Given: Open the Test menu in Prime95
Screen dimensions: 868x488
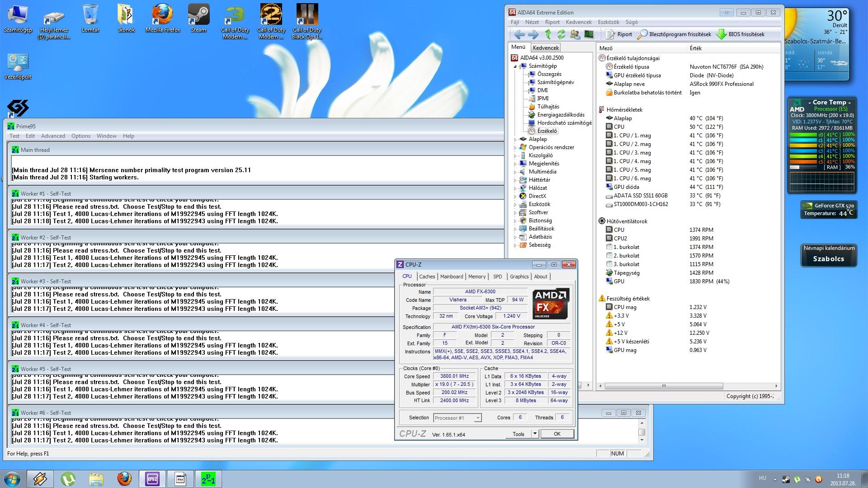Looking at the screenshot, I should pyautogui.click(x=14, y=136).
